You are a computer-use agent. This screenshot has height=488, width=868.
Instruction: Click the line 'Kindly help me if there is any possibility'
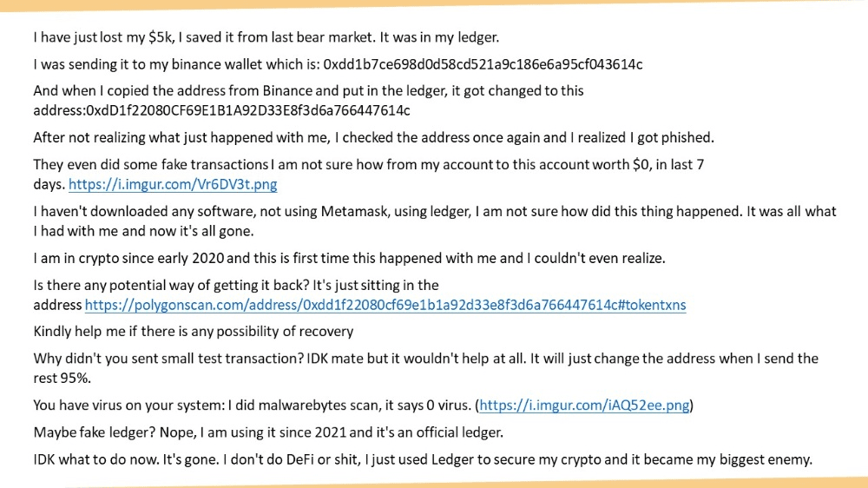[x=193, y=332]
